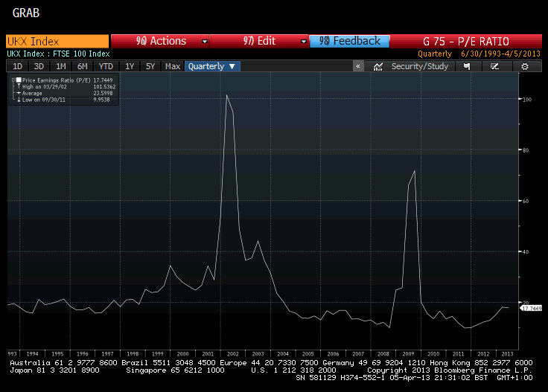Screen dimensions: 548x392
Task: Click the High marker icon in legend
Action: coord(17,86)
